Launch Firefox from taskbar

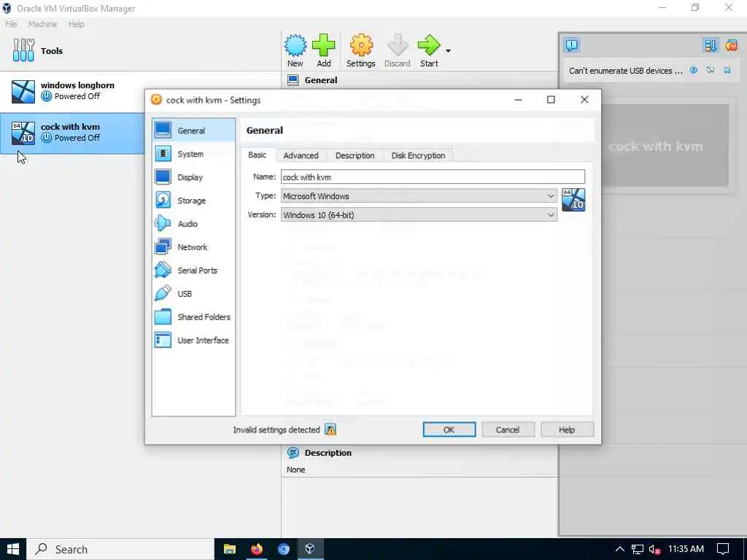pyautogui.click(x=257, y=549)
